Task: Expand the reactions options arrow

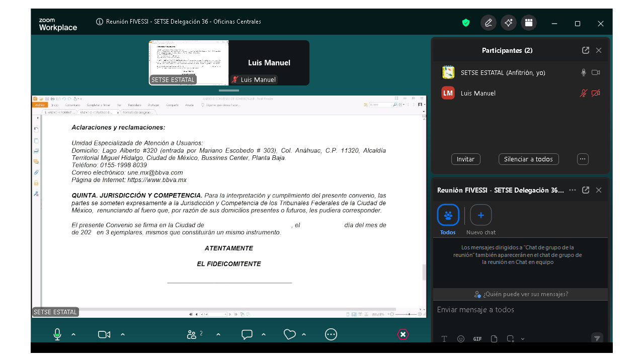Action: click(x=304, y=334)
